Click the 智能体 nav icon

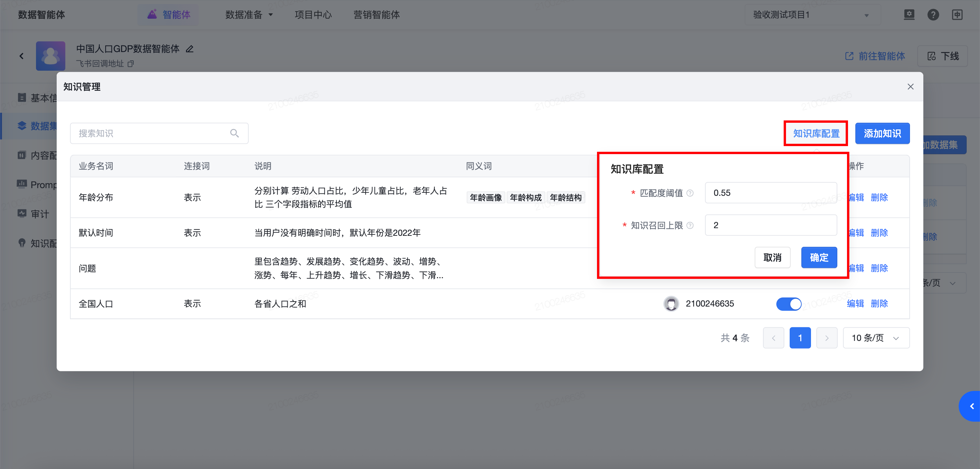(152, 14)
